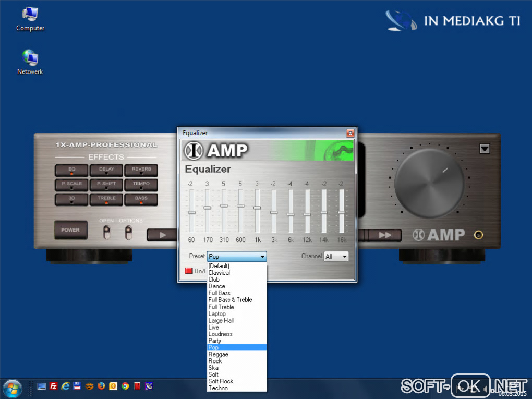Click the 310 Hz equalizer slider handle
Screen dimensions: 532x399
click(x=224, y=205)
